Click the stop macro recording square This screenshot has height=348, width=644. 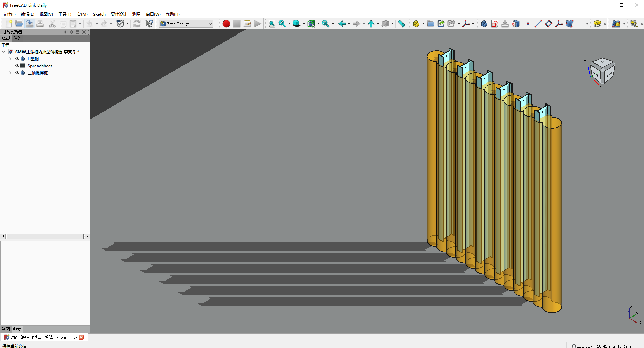(237, 24)
